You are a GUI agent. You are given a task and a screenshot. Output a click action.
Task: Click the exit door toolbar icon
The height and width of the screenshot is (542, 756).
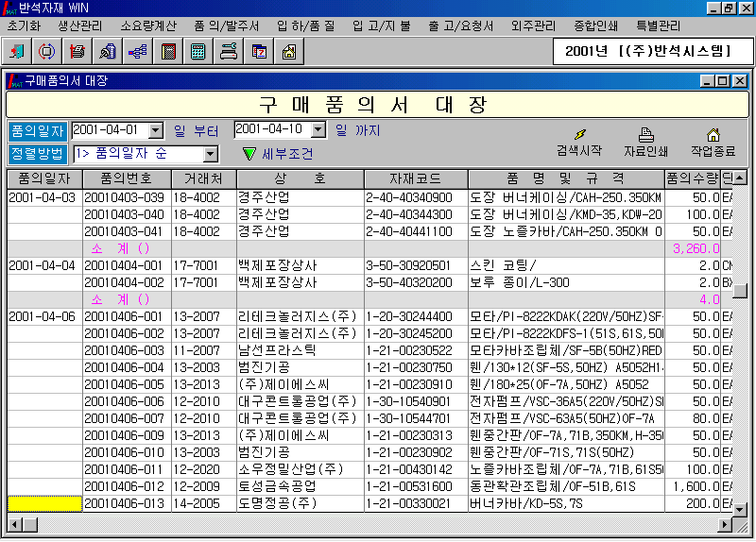[x=18, y=51]
